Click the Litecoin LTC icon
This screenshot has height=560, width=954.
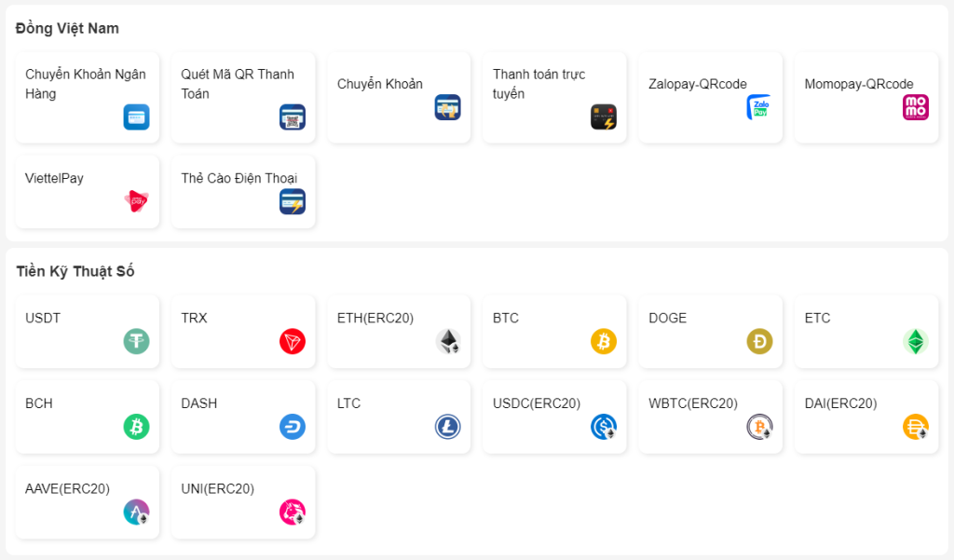click(x=448, y=427)
